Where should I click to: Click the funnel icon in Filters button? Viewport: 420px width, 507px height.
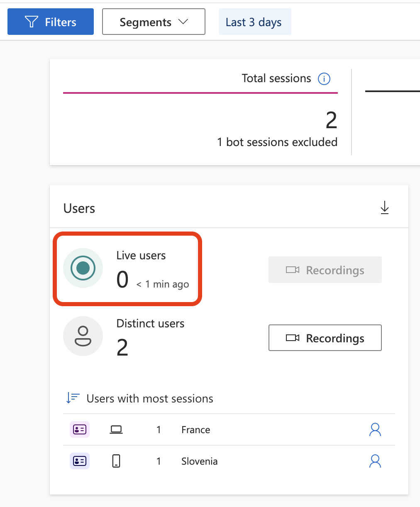coord(32,22)
